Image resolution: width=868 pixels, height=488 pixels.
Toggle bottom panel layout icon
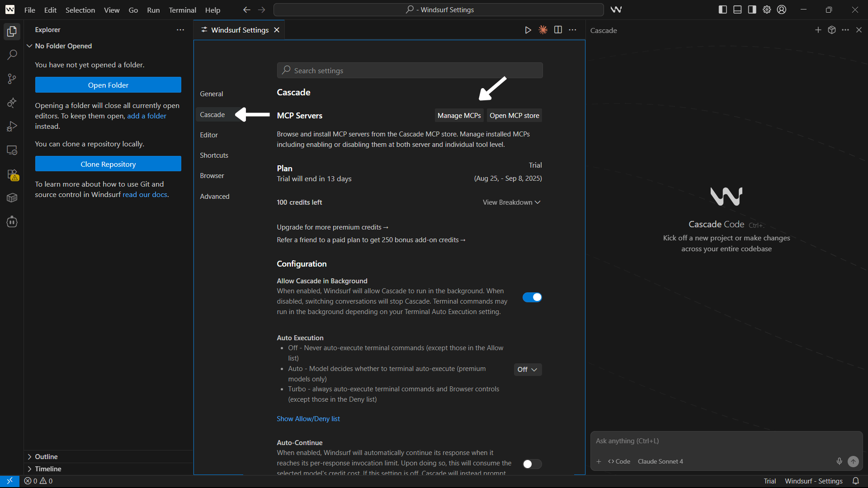[x=737, y=9]
